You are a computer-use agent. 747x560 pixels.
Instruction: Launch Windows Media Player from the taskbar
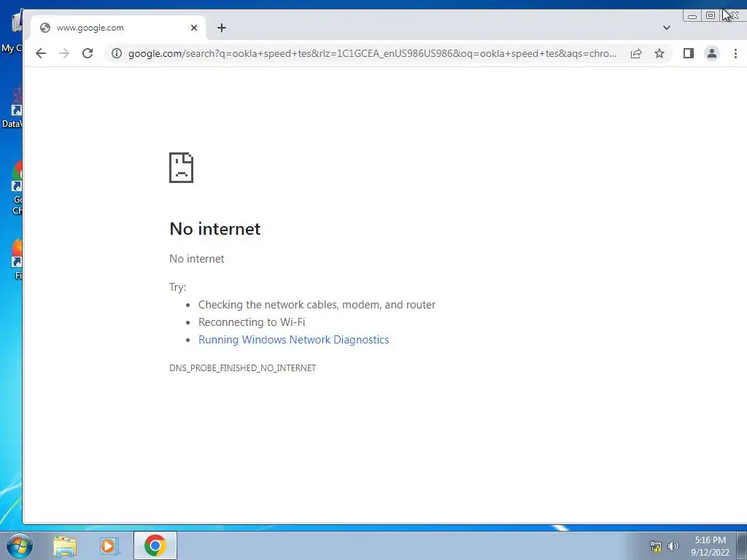[x=109, y=545]
